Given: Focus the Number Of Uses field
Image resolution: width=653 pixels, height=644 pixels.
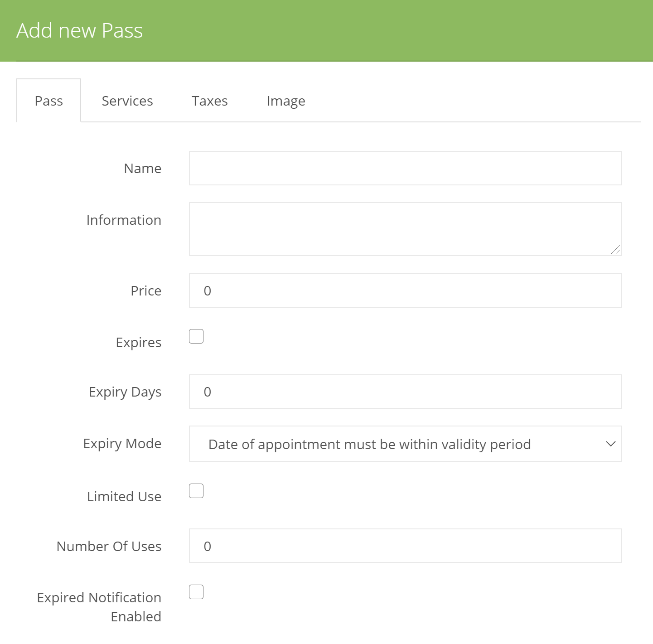Looking at the screenshot, I should [405, 546].
